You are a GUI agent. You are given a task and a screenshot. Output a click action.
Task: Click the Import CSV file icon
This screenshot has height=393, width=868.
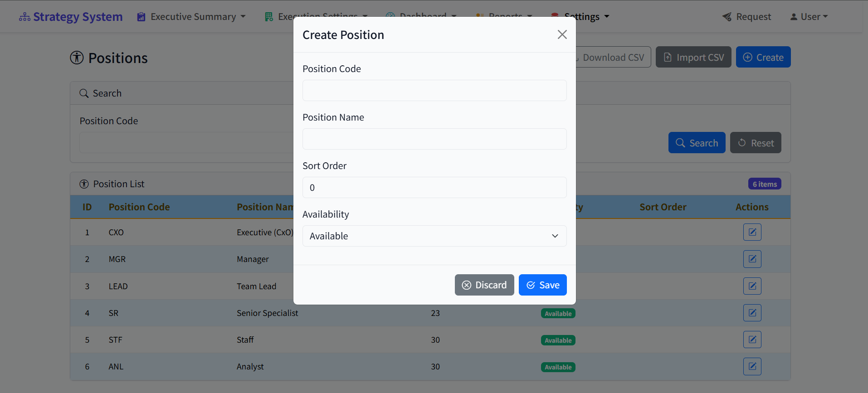tap(668, 57)
